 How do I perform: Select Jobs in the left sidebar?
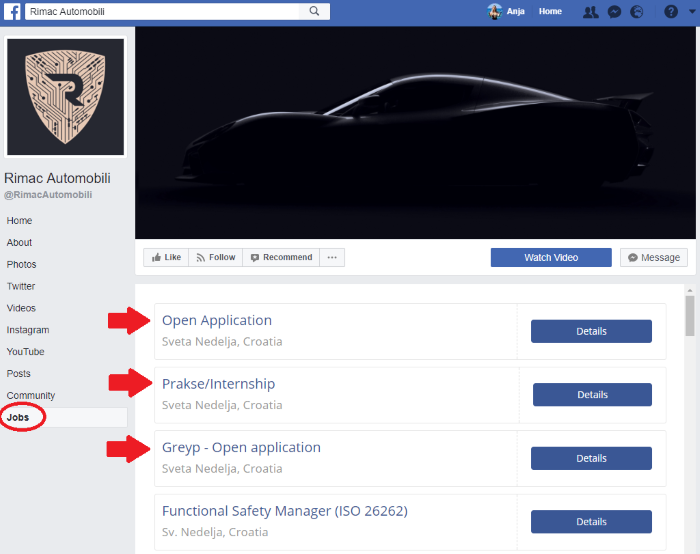point(17,417)
